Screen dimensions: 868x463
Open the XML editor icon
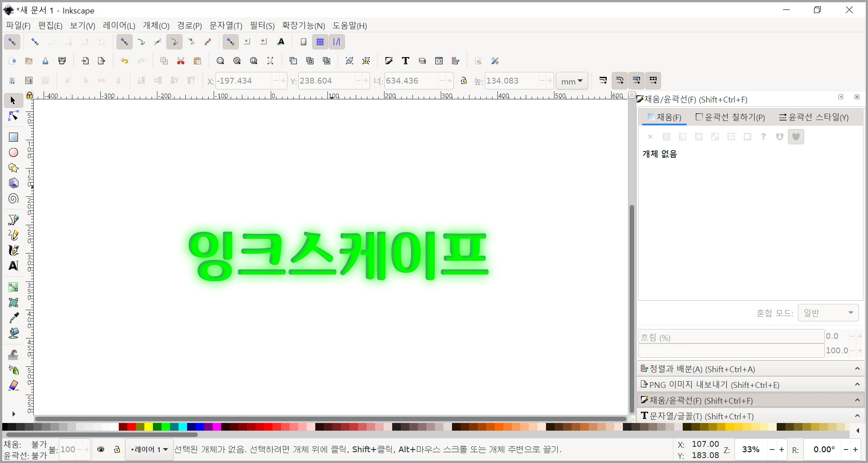439,61
